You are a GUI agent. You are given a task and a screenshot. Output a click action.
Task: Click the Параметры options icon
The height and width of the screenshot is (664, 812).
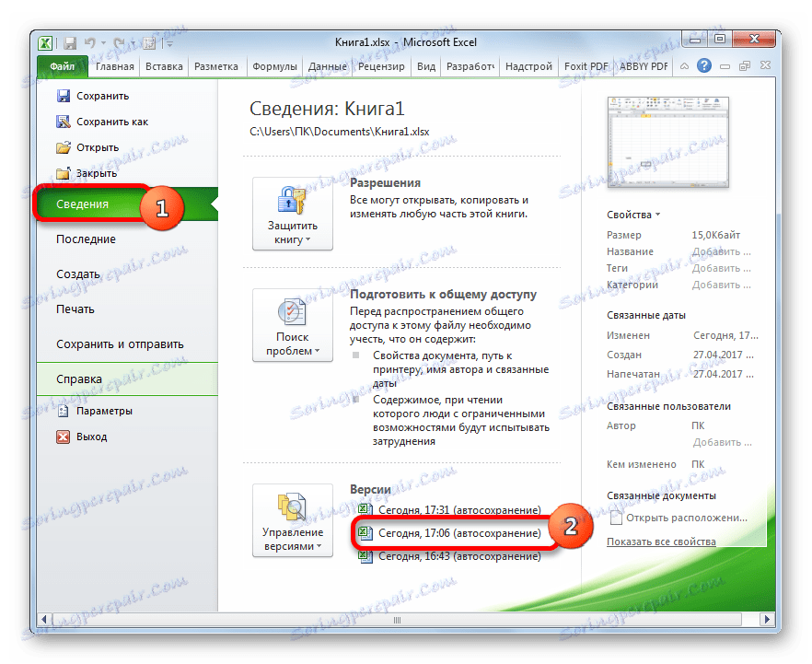[64, 412]
